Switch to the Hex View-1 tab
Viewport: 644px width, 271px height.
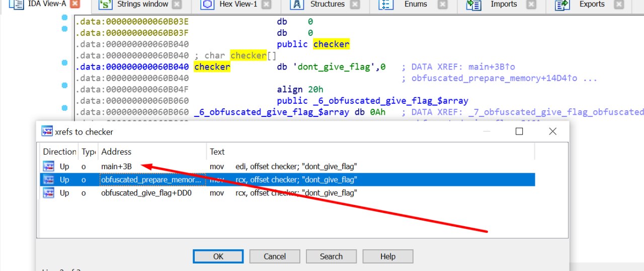pos(238,5)
